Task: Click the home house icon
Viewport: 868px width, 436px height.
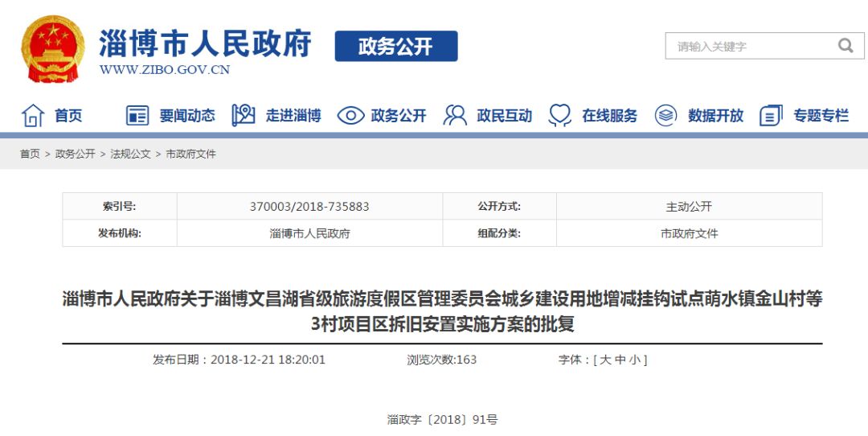Action: click(33, 115)
